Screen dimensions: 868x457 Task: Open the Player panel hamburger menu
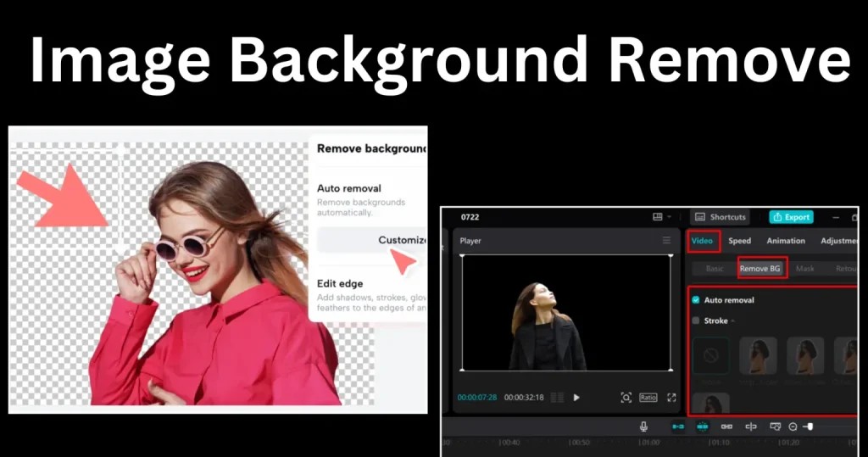pos(666,241)
